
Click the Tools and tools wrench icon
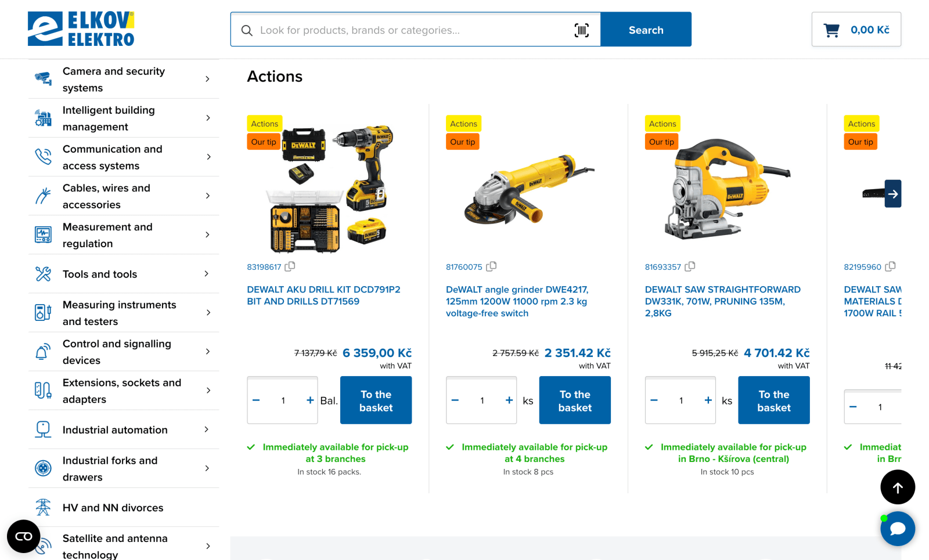(x=43, y=274)
